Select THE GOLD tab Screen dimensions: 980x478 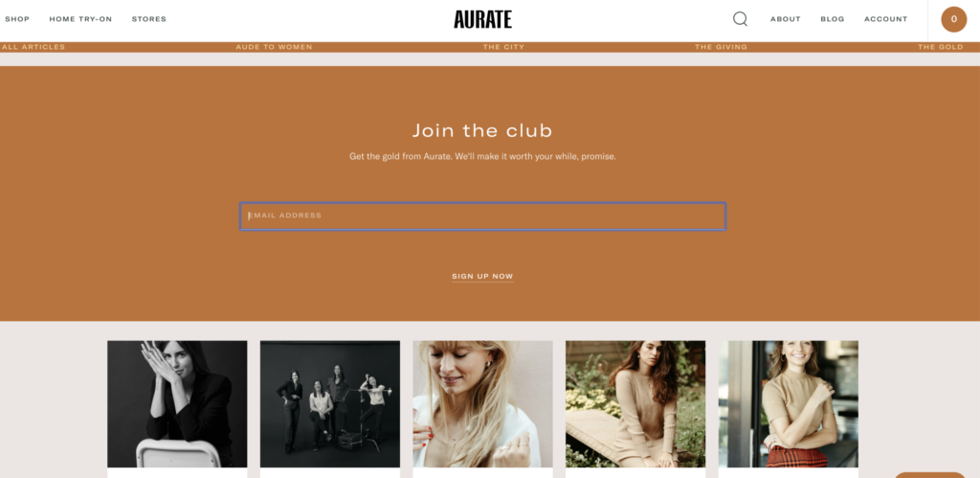tap(941, 47)
